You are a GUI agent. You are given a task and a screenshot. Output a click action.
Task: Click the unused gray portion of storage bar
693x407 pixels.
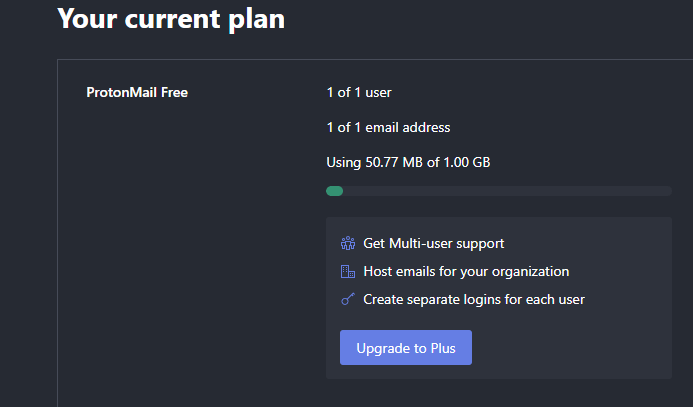point(507,191)
